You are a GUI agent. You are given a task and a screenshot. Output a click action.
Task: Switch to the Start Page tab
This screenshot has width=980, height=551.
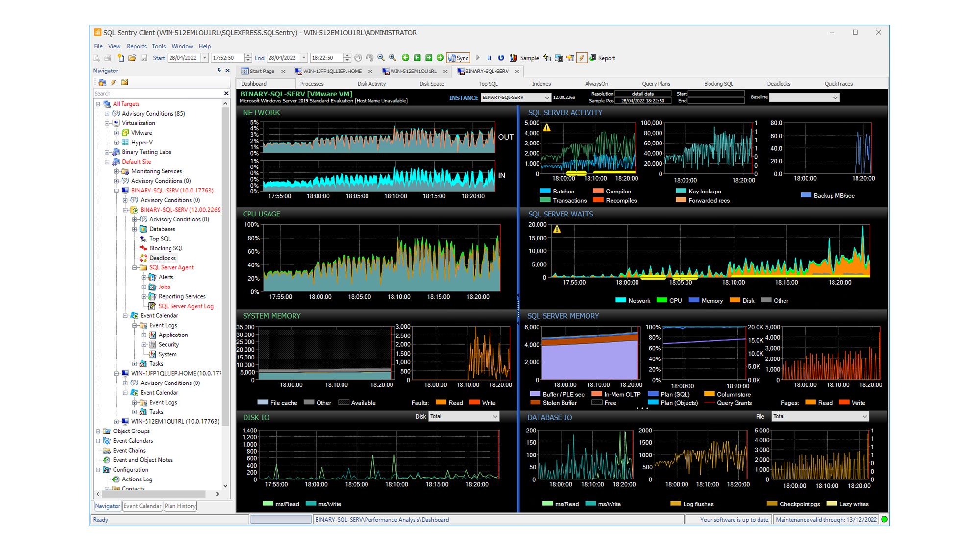coord(262,72)
